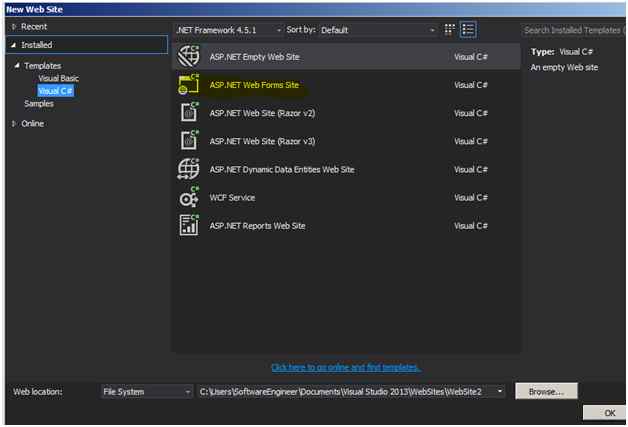Click the Dynamic Data Entities Web Site icon
Screen dimensions: 628x427
(188, 169)
